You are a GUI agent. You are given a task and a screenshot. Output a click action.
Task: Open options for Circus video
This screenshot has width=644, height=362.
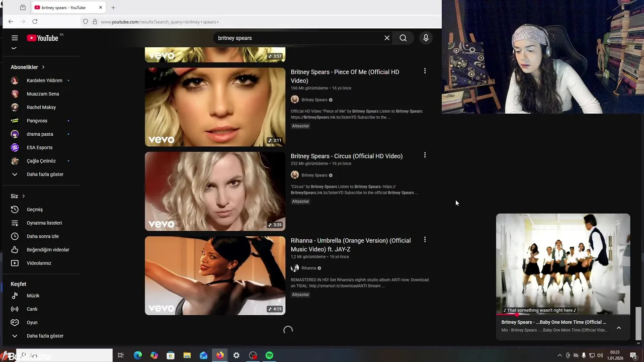click(425, 155)
